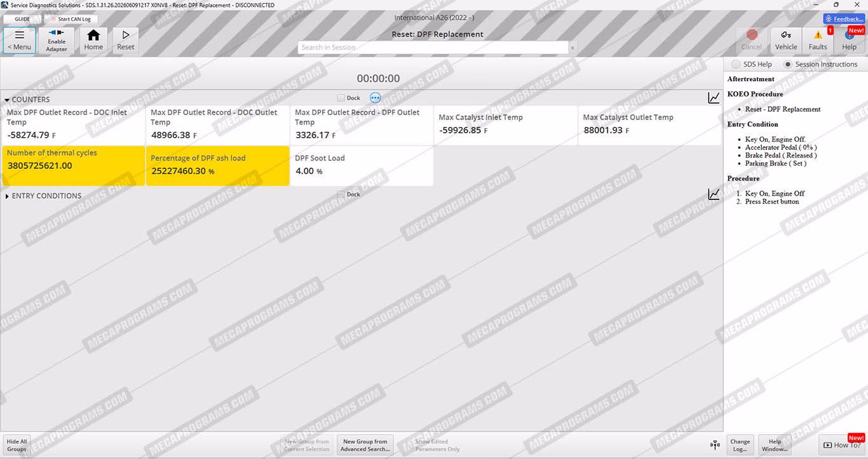The image size is (868, 459).
Task: Click New Group from Advanced Search
Action: (365, 445)
